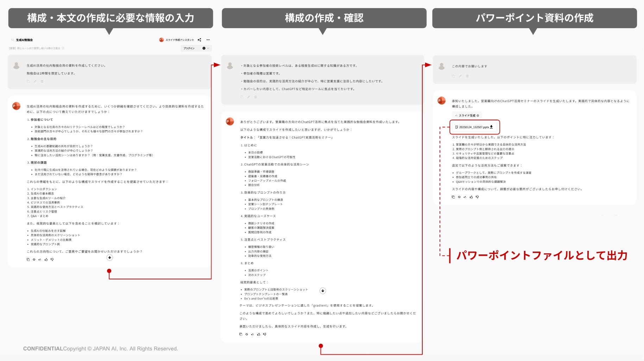Regenerate the middle panel assistant reply
The height and width of the screenshot is (361, 644).
(247, 334)
